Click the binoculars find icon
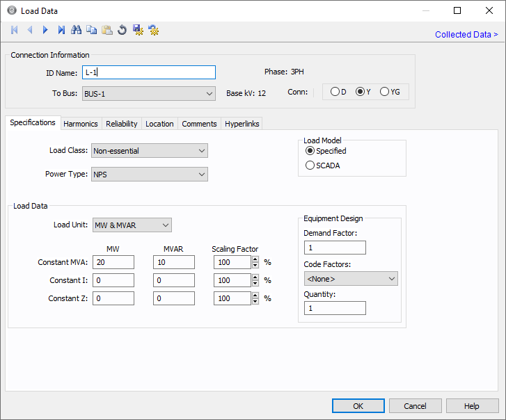 pos(77,30)
